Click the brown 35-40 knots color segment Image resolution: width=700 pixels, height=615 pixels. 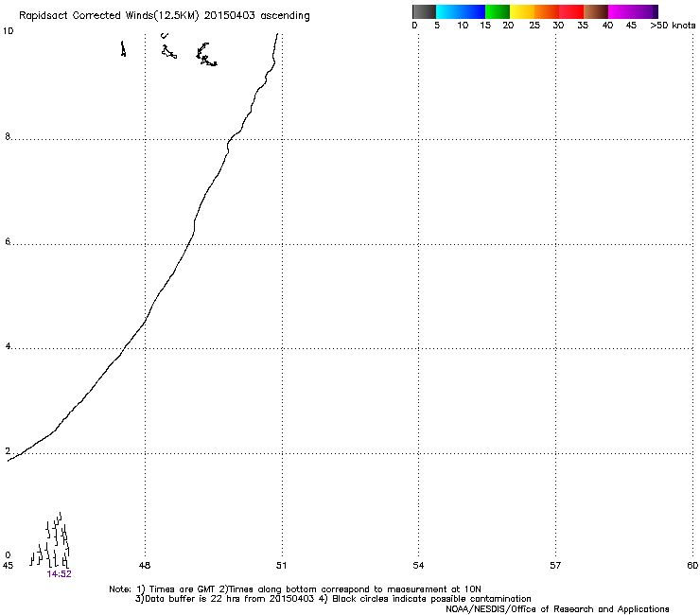(x=596, y=11)
